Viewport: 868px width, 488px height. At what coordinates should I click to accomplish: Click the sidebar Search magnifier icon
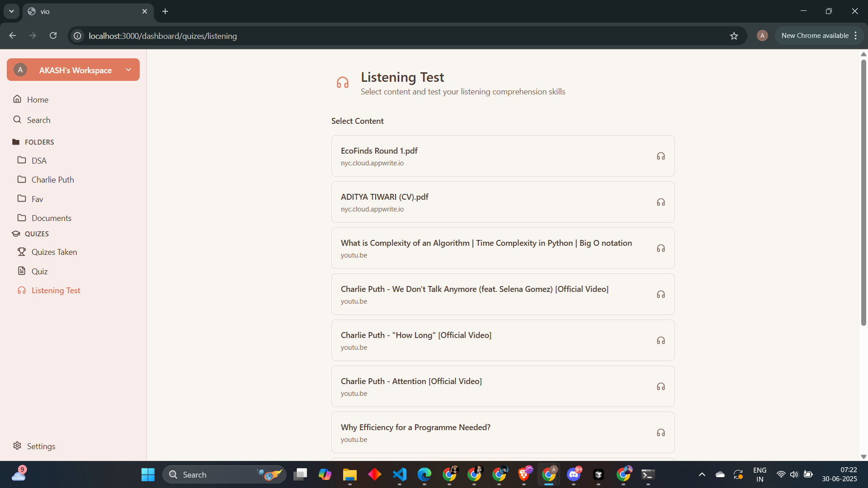click(17, 119)
